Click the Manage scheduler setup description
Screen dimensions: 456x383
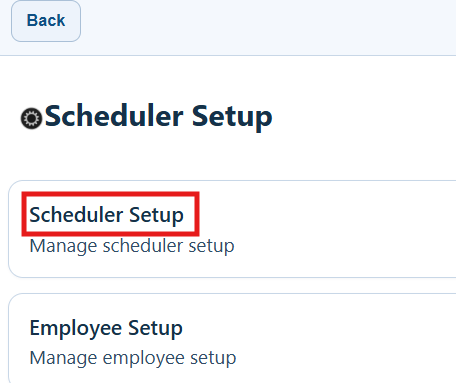coord(132,246)
